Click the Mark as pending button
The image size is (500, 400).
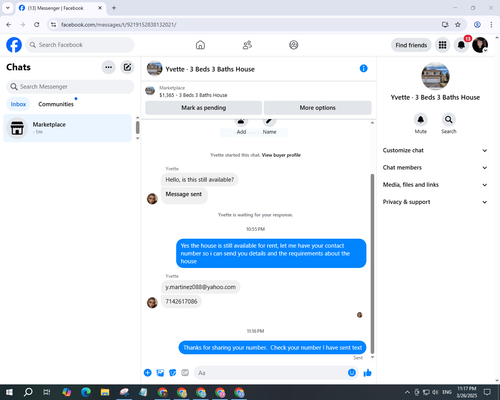click(203, 108)
